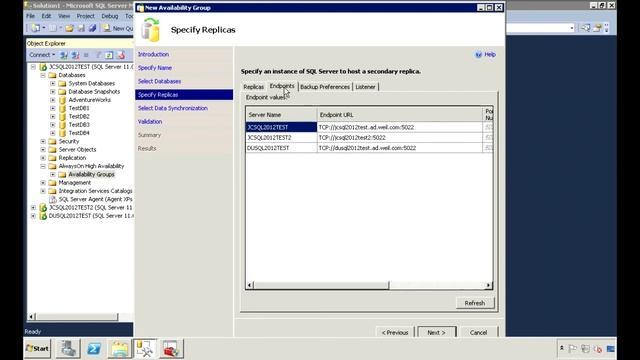Viewport: 640px width, 360px height.
Task: Click the Previous button
Action: 395,332
